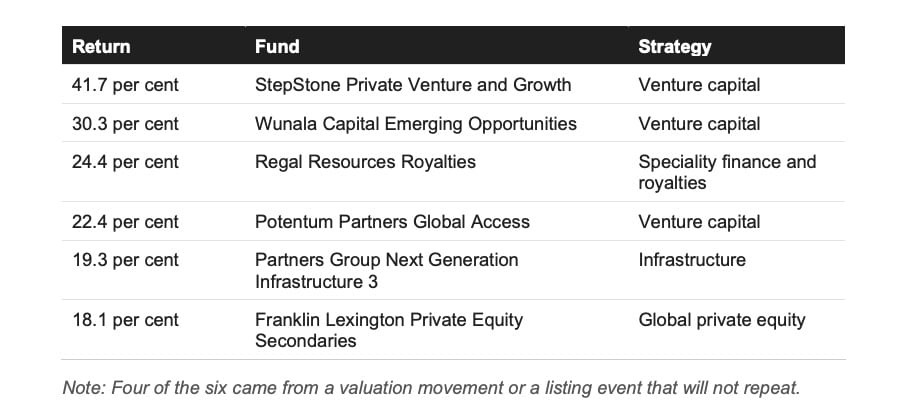The width and height of the screenshot is (907, 420).
Task: Click the Global private equity strategy
Action: [x=722, y=320]
